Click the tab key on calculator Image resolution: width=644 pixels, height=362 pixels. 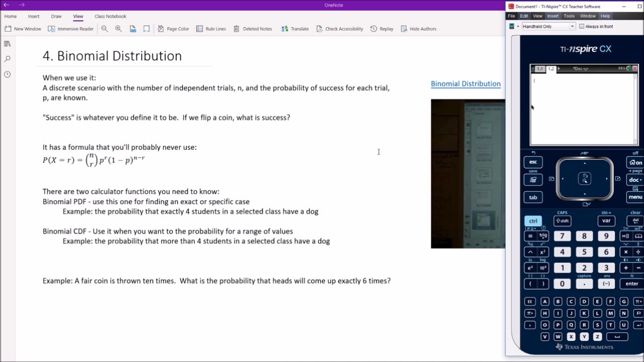point(533,197)
